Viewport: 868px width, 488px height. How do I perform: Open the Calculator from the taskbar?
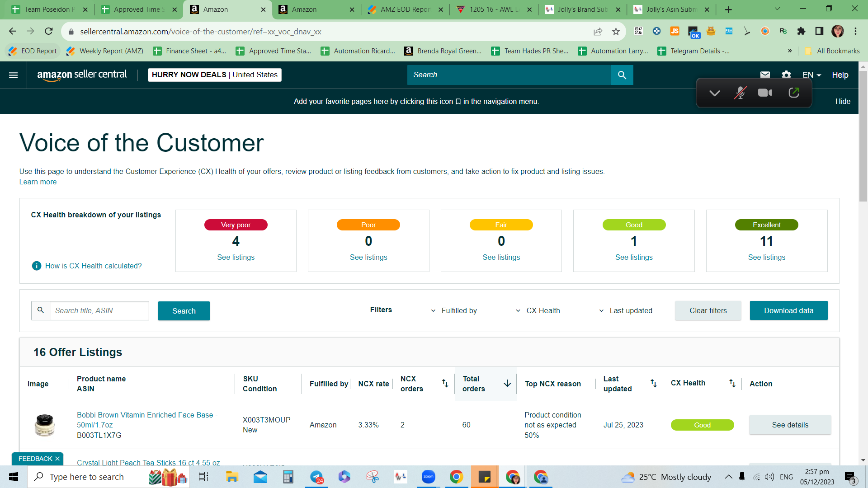(288, 477)
